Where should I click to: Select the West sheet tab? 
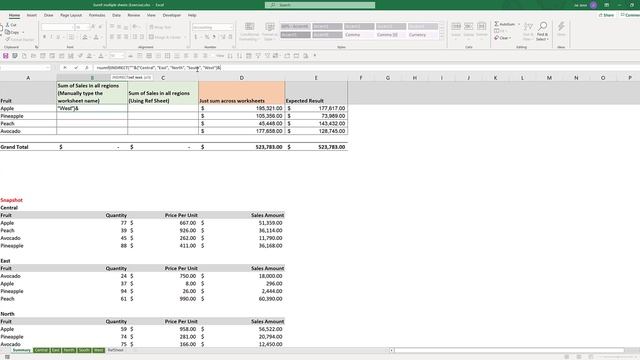(x=98, y=350)
